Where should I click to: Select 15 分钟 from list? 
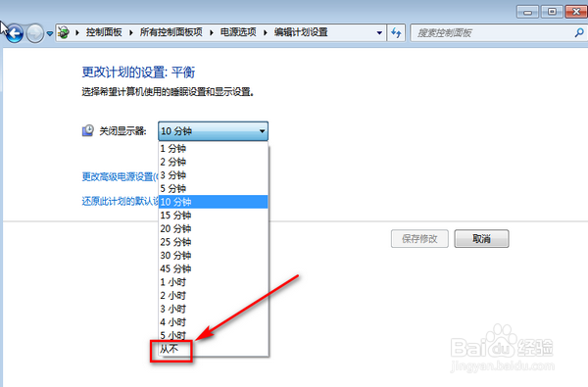[213, 216]
